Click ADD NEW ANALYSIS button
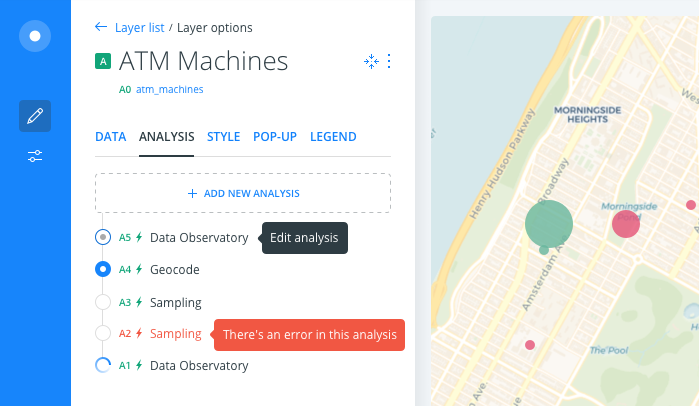This screenshot has height=406, width=699. [x=243, y=193]
